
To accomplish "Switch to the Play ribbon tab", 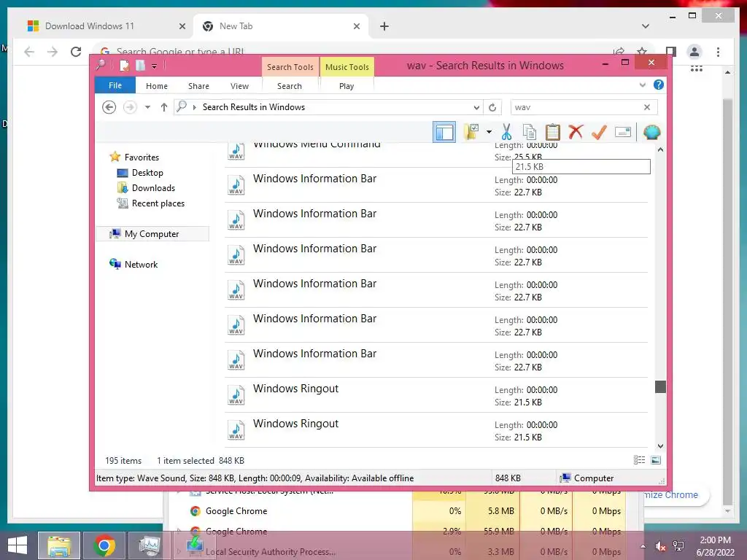I will (x=347, y=86).
